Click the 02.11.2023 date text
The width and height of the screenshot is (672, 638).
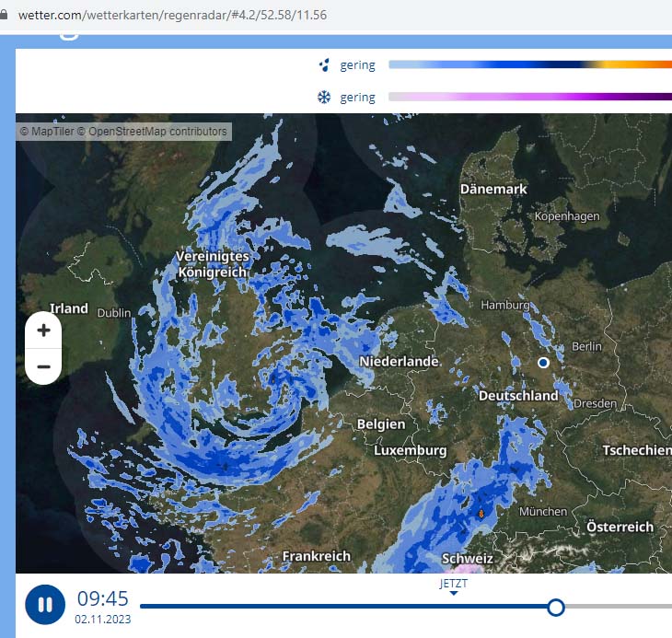[x=103, y=620]
